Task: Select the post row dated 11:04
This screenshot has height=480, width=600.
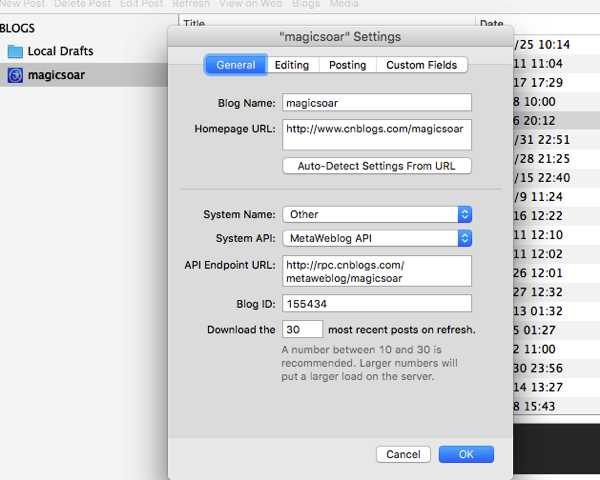Action: pos(556,64)
